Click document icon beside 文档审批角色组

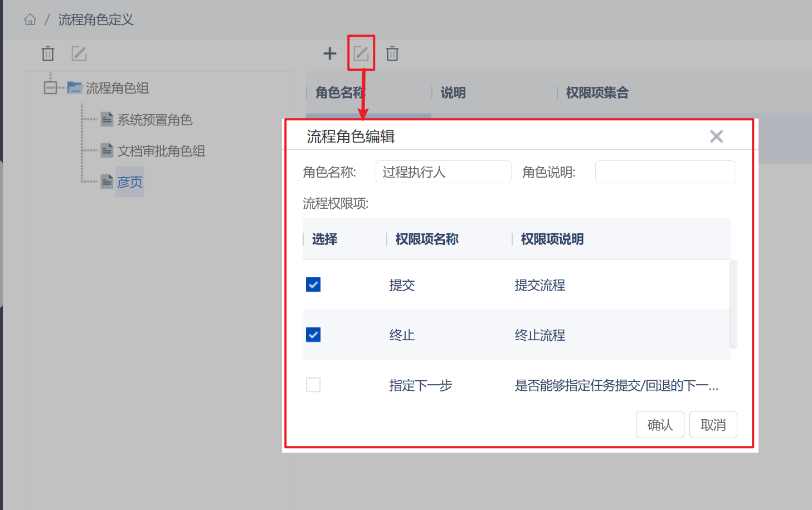pyautogui.click(x=107, y=150)
